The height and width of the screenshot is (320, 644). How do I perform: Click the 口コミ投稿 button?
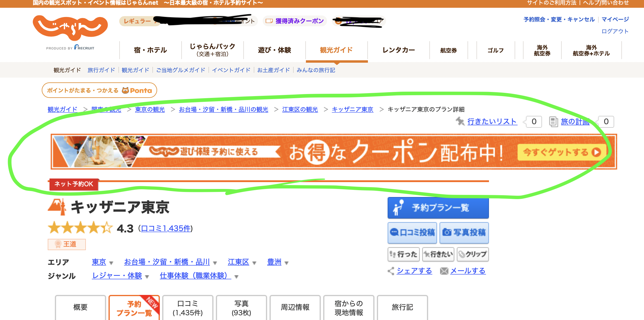tap(412, 233)
